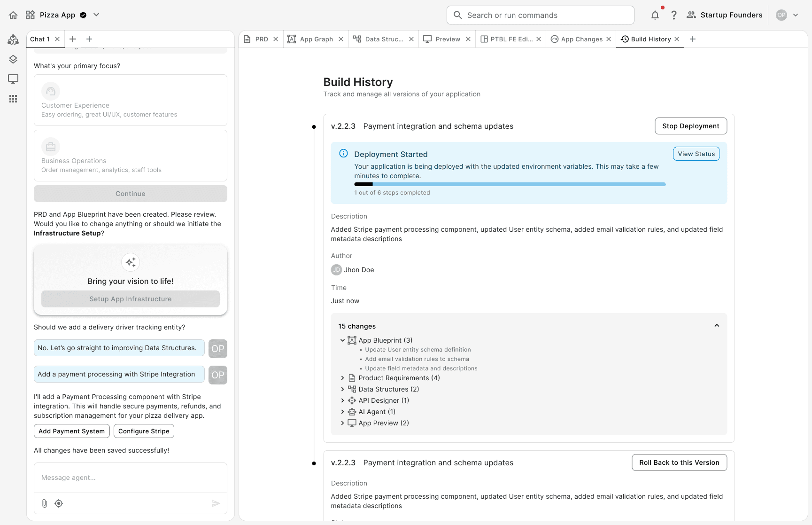Go to home via house icon

13,15
